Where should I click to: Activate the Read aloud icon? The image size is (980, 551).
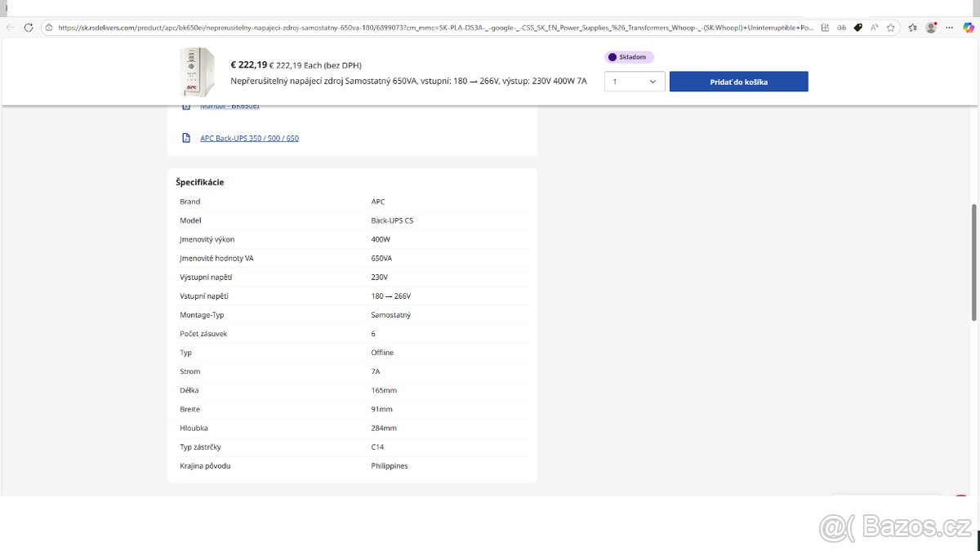coord(875,27)
